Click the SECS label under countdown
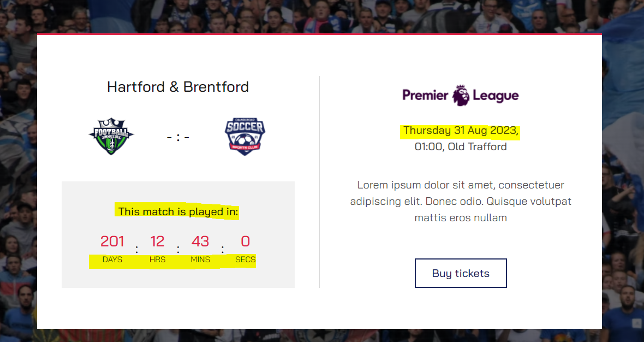Screen dimensions: 644x342 point(245,260)
